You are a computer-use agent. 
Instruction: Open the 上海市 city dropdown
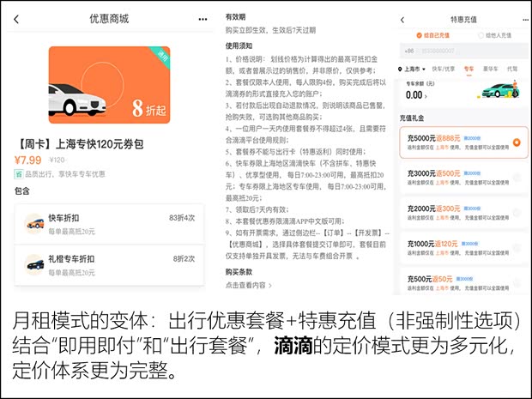414,70
